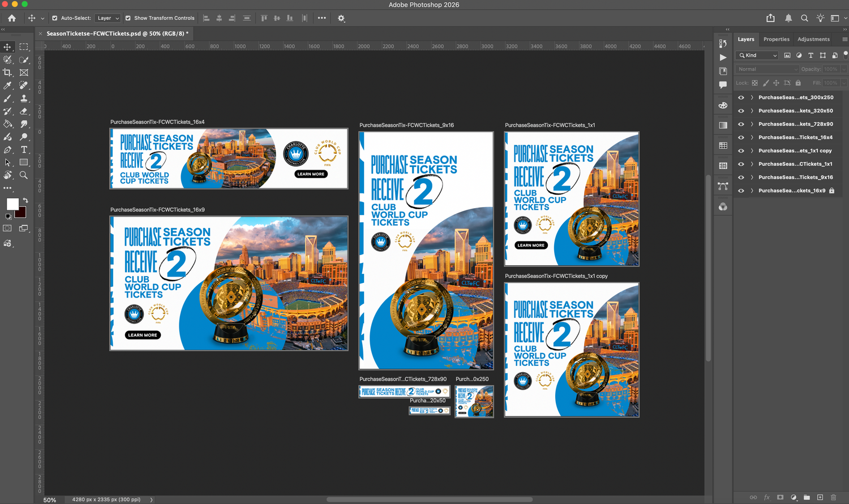
Task: Click the dark red background color swatch
Action: point(22,214)
